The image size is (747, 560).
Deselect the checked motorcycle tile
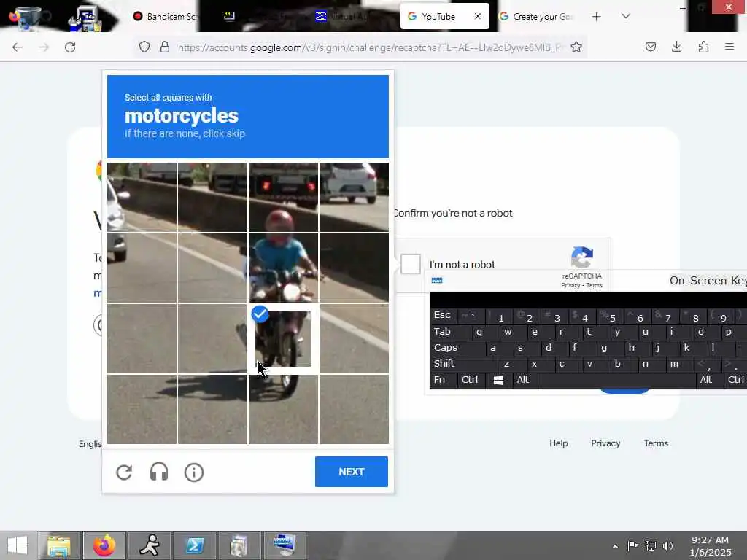pos(283,338)
